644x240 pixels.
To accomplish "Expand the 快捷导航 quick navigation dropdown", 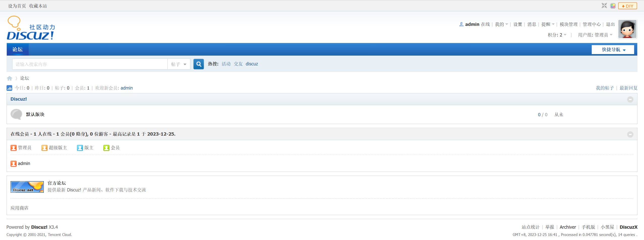I will point(613,50).
